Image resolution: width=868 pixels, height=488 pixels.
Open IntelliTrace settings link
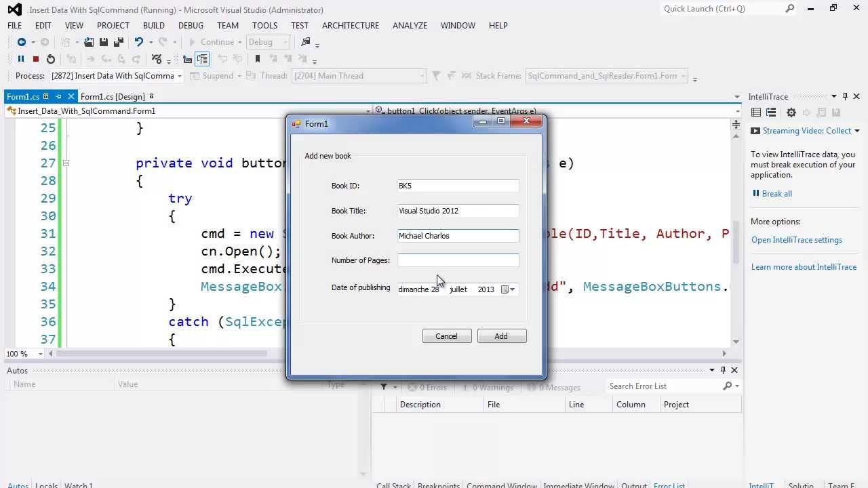(x=796, y=240)
